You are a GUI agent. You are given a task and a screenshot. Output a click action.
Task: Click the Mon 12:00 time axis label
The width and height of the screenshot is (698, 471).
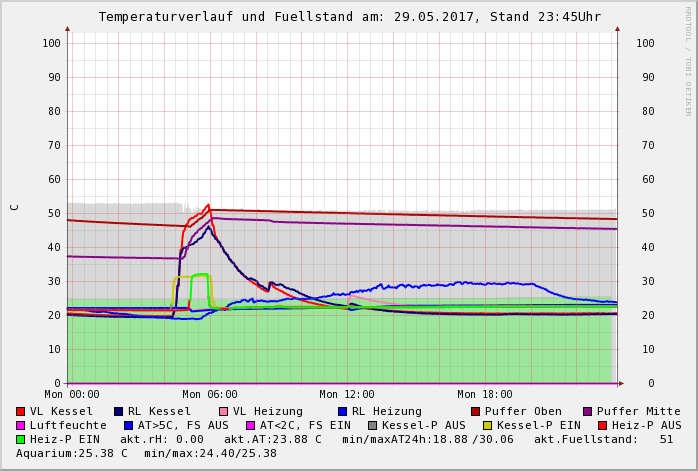(347, 394)
